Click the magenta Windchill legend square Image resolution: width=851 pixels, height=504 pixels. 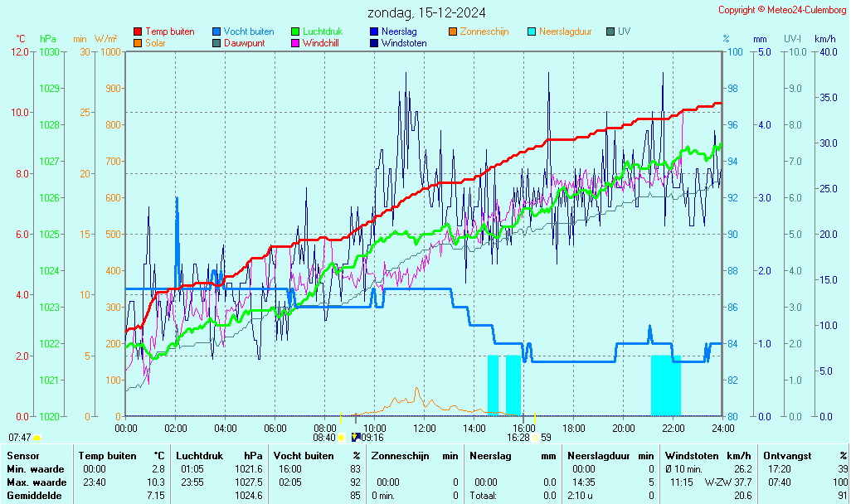(x=295, y=43)
